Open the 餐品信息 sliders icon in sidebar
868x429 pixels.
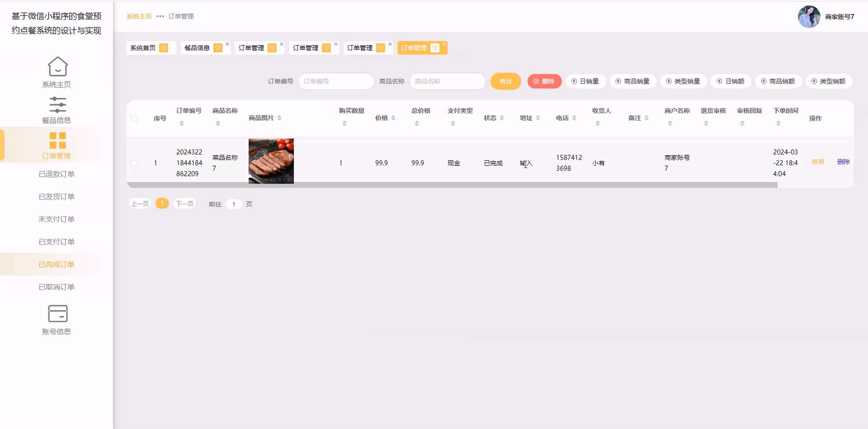pyautogui.click(x=58, y=105)
